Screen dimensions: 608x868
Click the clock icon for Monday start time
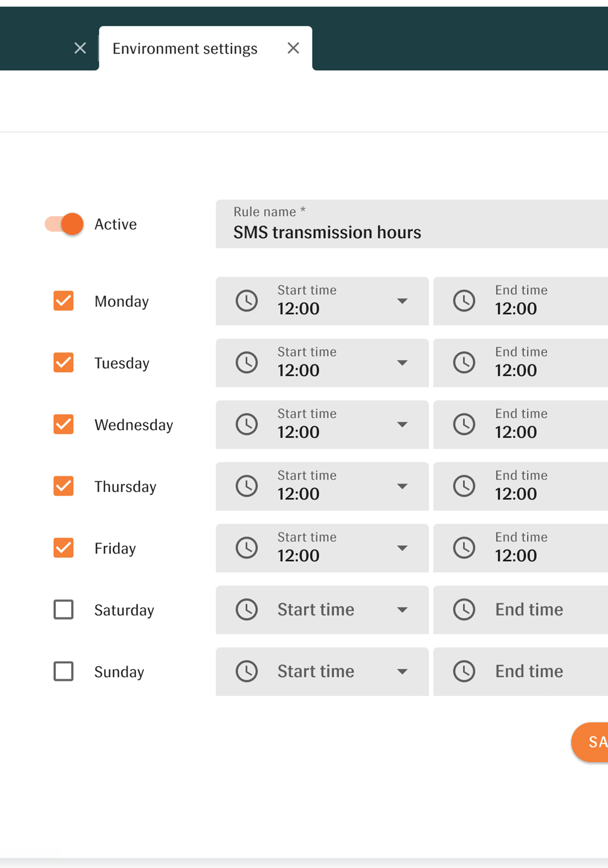coord(247,301)
